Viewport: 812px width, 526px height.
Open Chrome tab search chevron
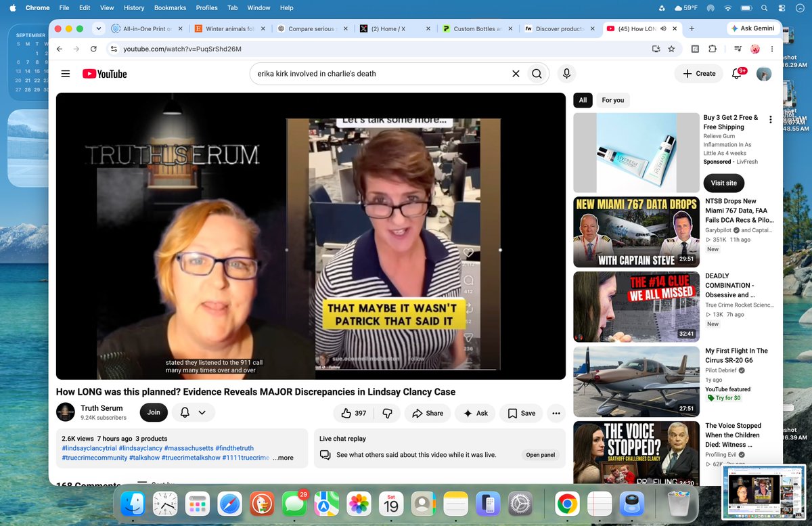click(99, 28)
